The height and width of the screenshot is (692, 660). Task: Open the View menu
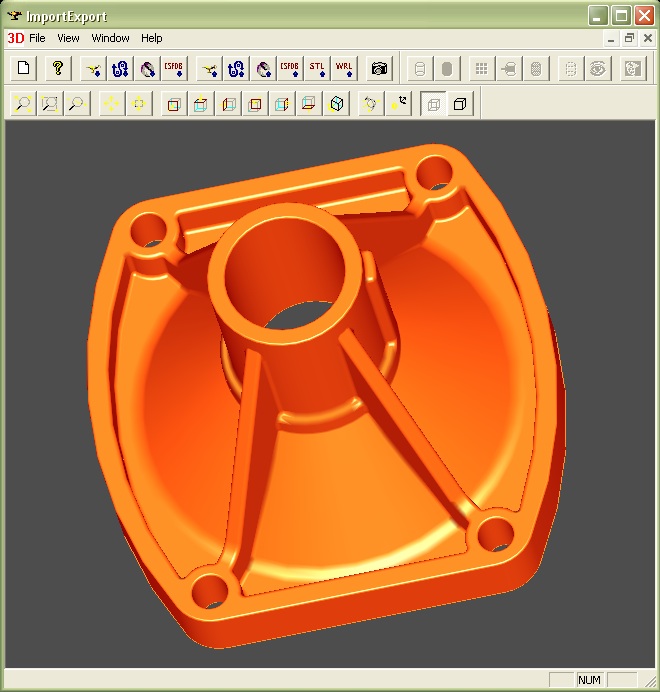[x=68, y=38]
